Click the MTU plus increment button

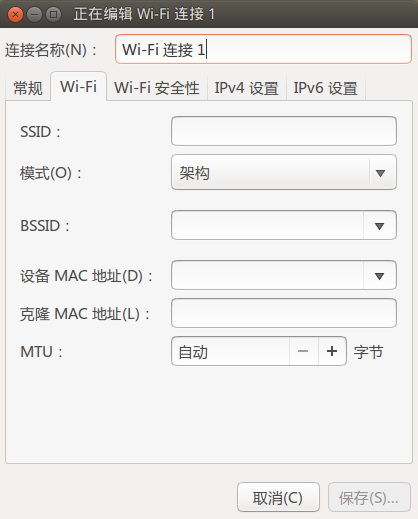(332, 351)
